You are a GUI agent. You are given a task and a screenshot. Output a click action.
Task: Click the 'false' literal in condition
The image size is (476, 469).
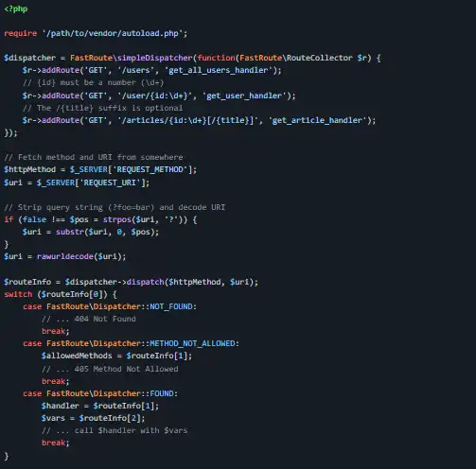coord(34,219)
